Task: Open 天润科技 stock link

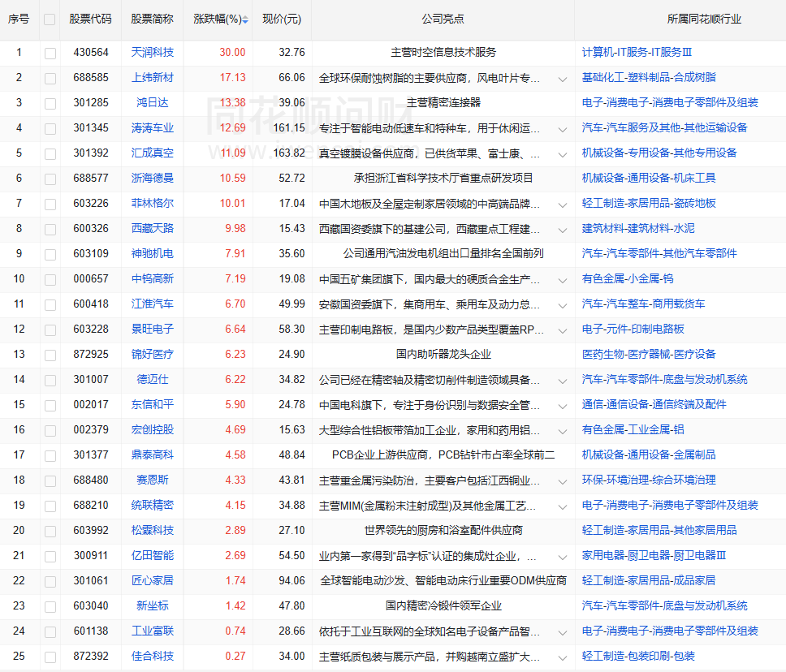Action: pos(153,52)
